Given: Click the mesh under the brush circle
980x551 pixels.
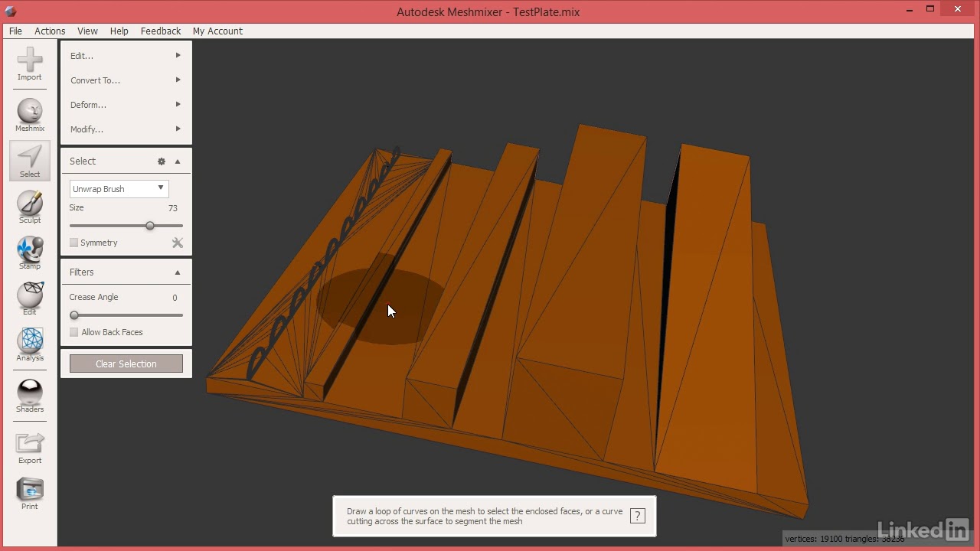Looking at the screenshot, I should click(381, 298).
